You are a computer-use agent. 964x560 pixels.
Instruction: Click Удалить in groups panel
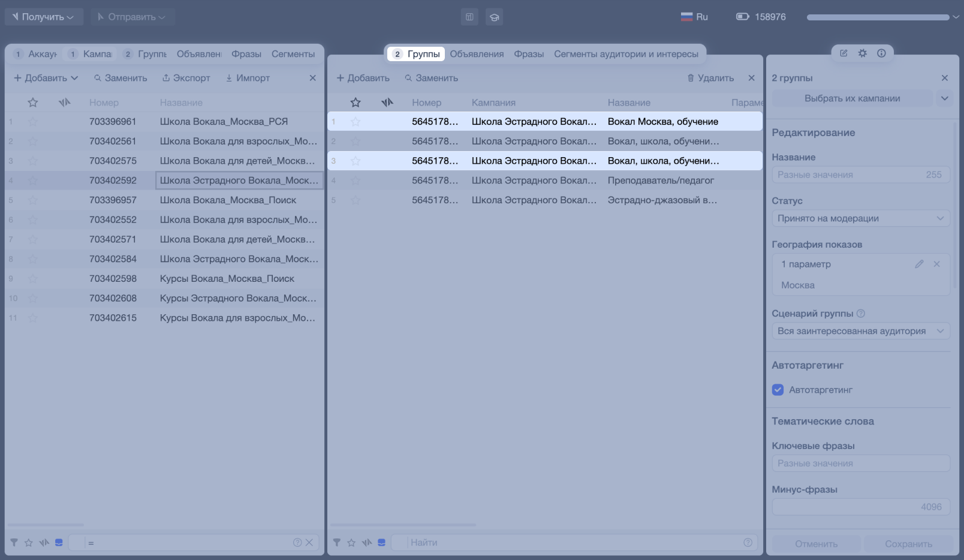(710, 78)
